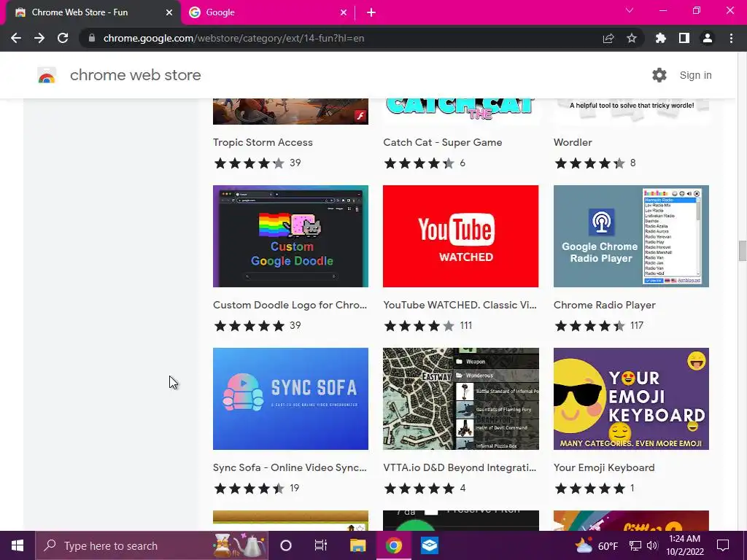Viewport: 747px width, 560px height.
Task: Open the Your Emoji Keyboard thumbnail
Action: point(631,399)
